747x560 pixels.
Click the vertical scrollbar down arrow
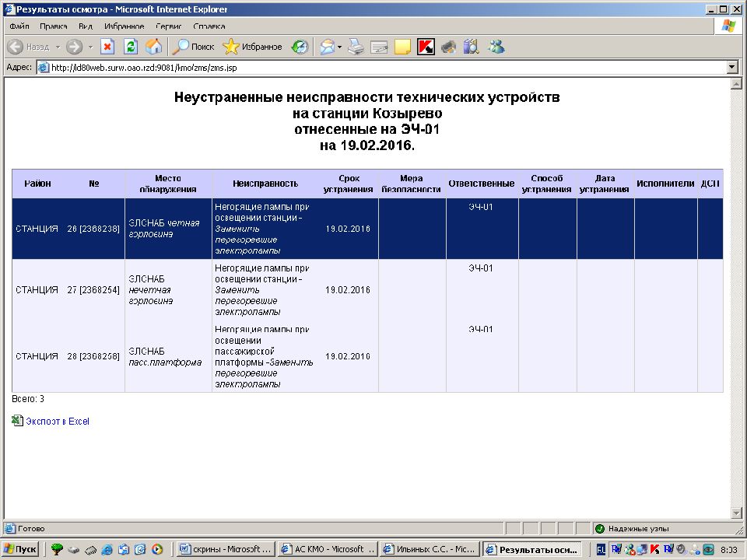(737, 513)
